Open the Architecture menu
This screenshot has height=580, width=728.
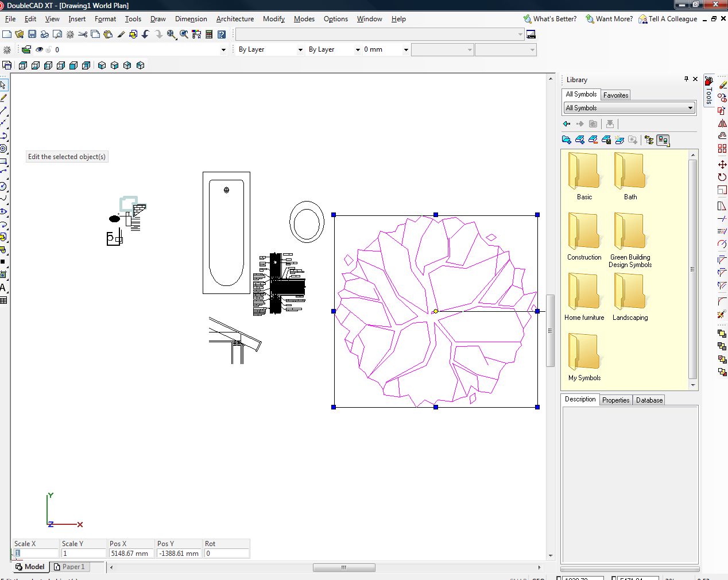click(x=235, y=19)
